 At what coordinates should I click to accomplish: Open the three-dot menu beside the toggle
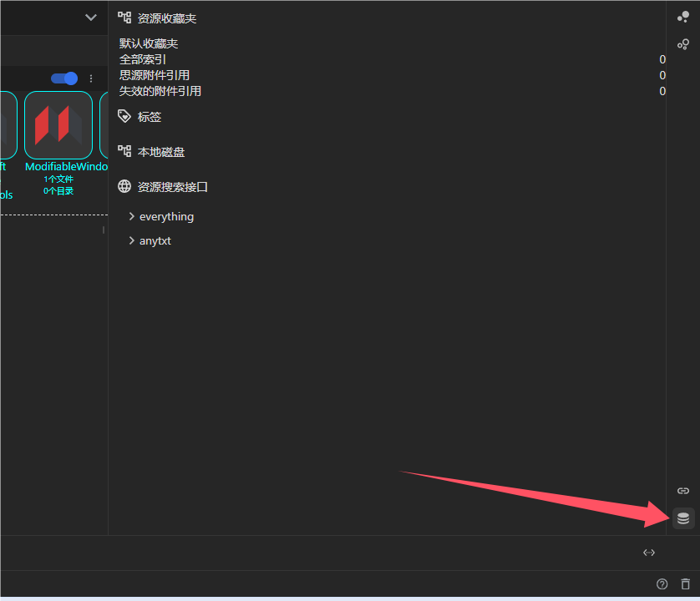point(89,78)
